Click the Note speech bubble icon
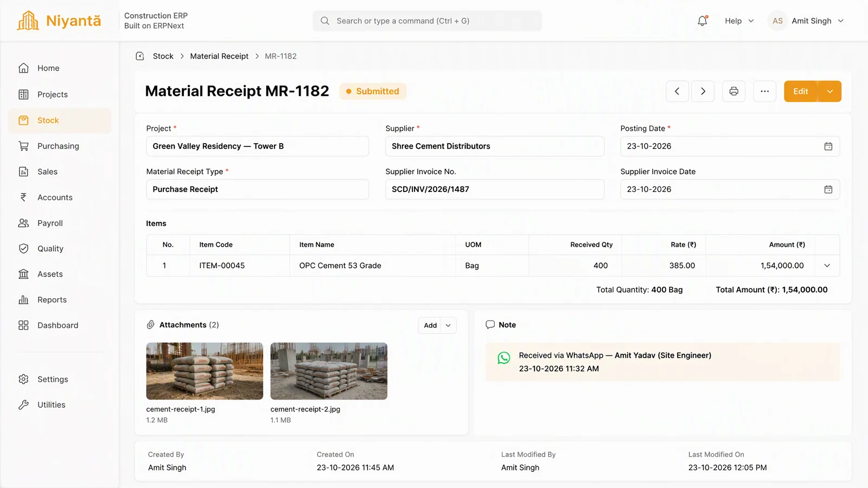The height and width of the screenshot is (488, 868). (x=490, y=325)
